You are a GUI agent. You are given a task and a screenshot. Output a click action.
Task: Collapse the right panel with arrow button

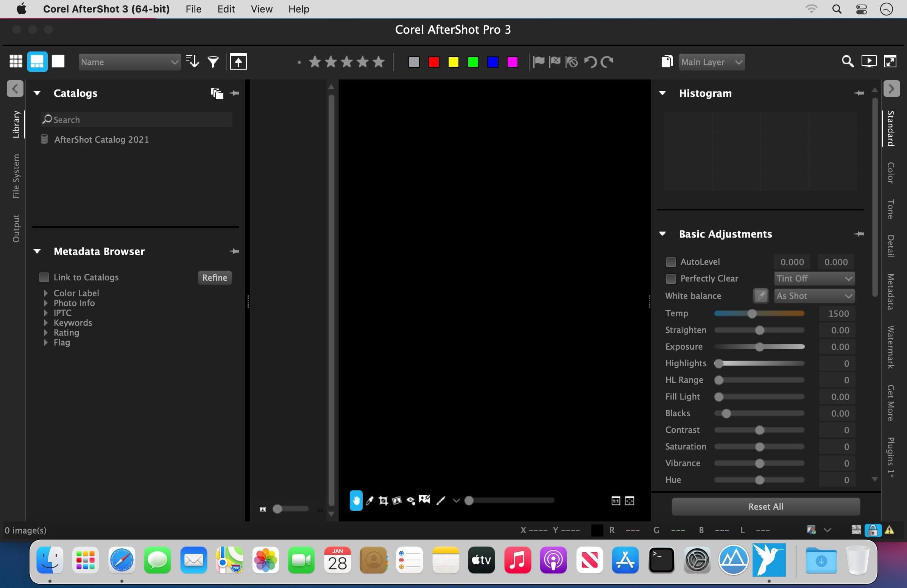coord(891,89)
